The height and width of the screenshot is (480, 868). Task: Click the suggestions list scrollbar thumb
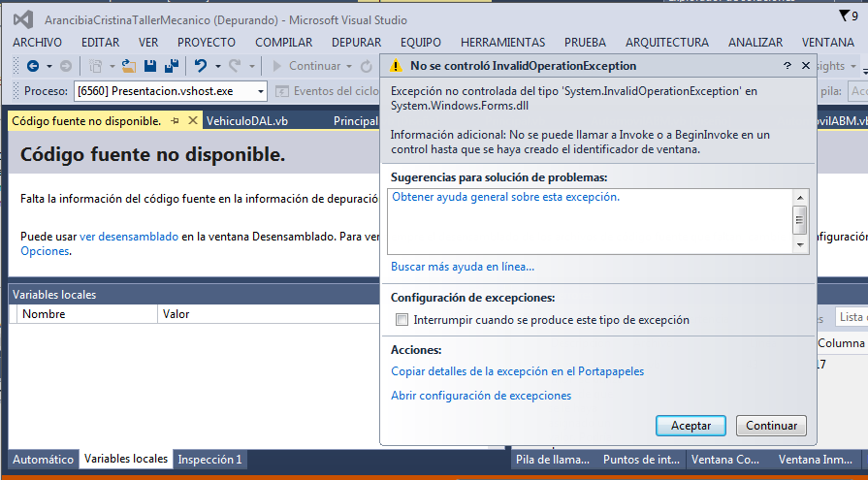(800, 219)
